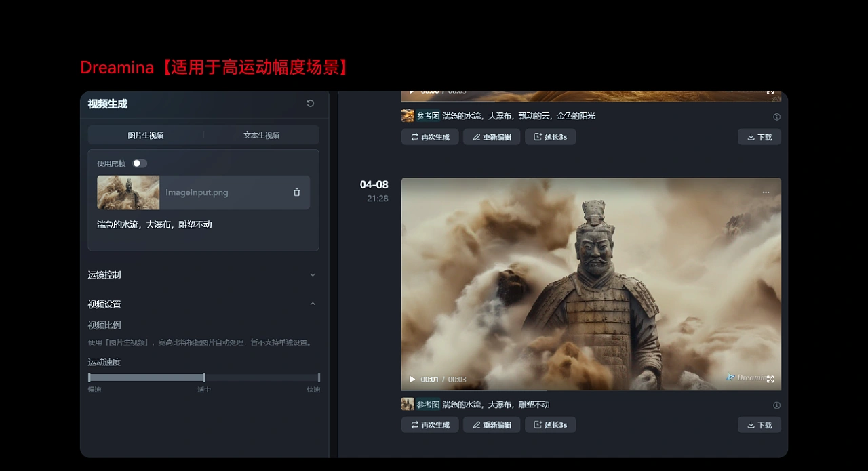
Task: Click the 视频比例 label
Action: 104,325
